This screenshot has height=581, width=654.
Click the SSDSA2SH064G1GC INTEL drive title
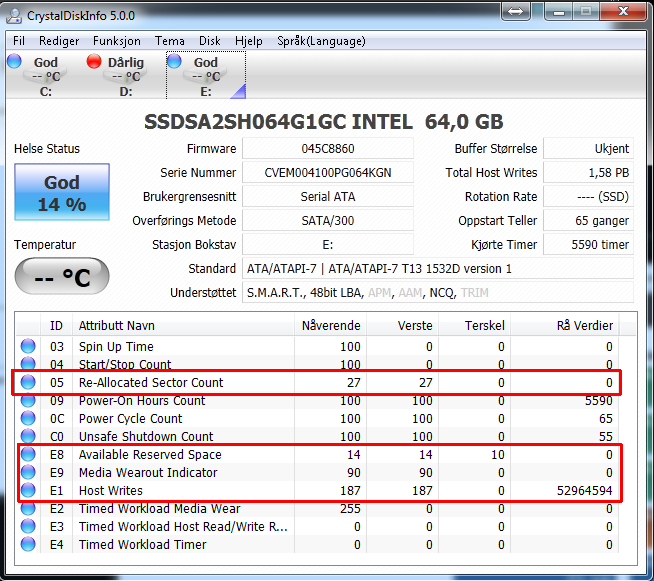(324, 122)
